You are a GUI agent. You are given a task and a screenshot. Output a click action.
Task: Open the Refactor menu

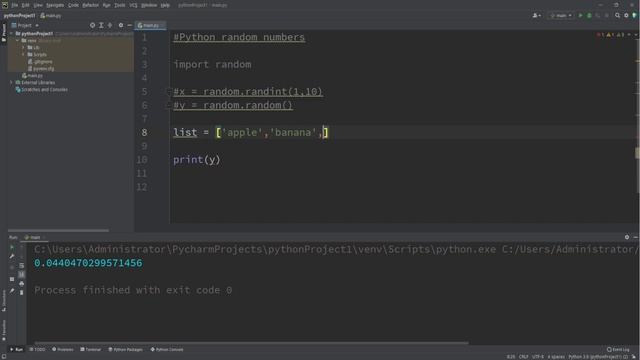tap(90, 5)
